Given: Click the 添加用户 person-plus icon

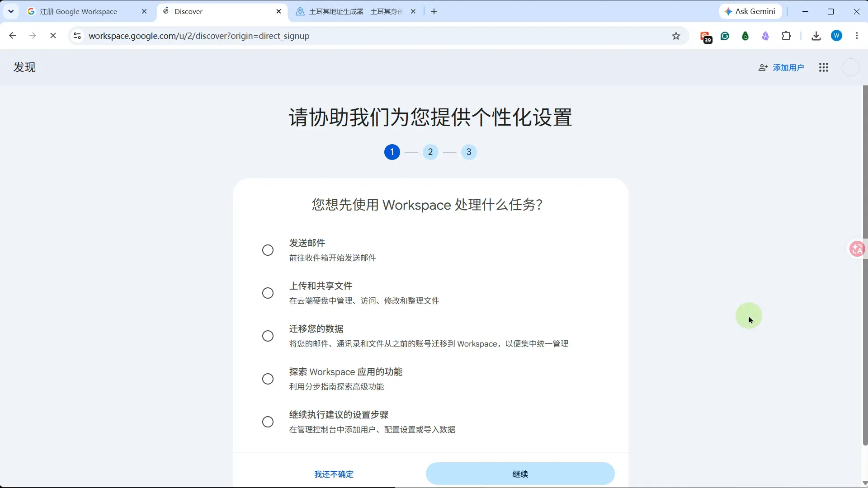Looking at the screenshot, I should [x=763, y=67].
